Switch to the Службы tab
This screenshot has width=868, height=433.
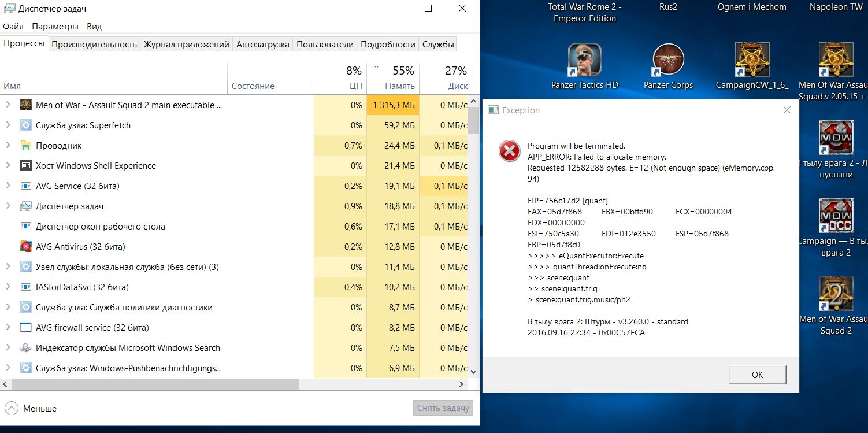(x=438, y=45)
